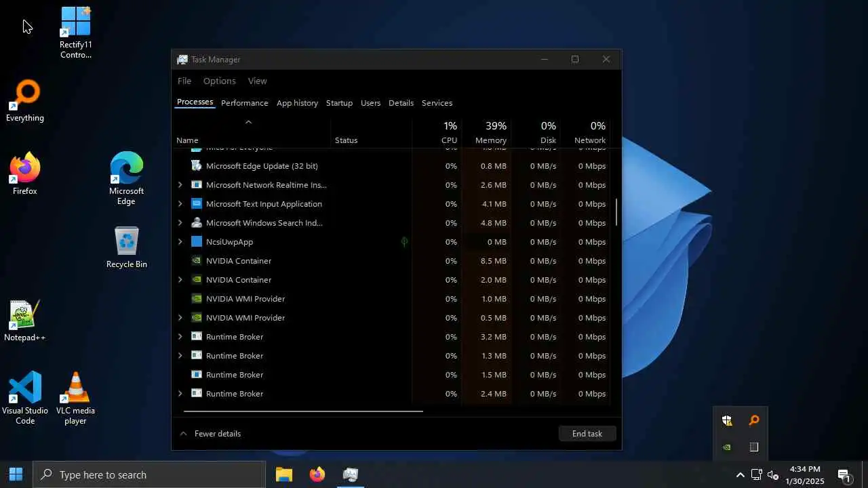
Task: Open the Rectify11 Control desktop shortcut
Action: (x=75, y=32)
